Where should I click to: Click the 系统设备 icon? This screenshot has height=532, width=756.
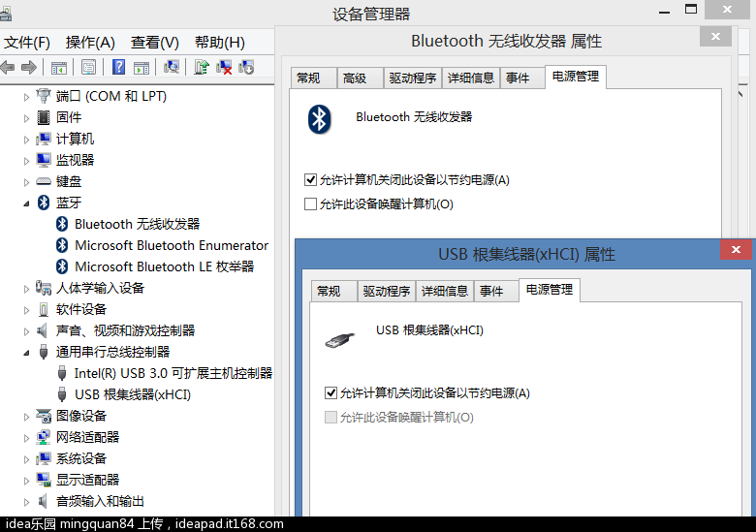coord(44,458)
